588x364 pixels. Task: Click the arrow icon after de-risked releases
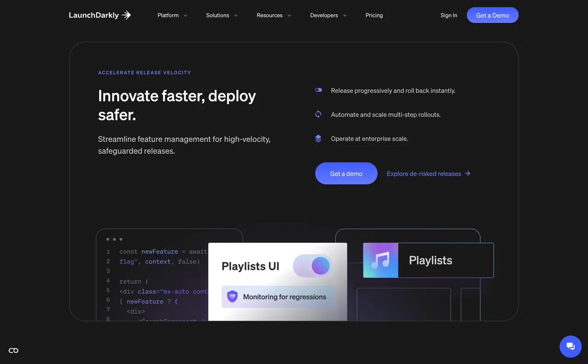(467, 174)
